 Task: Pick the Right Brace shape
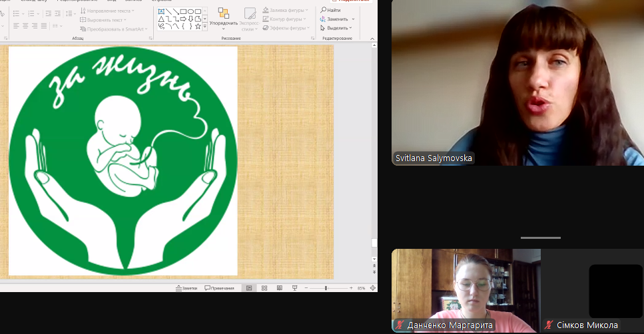[x=190, y=26]
